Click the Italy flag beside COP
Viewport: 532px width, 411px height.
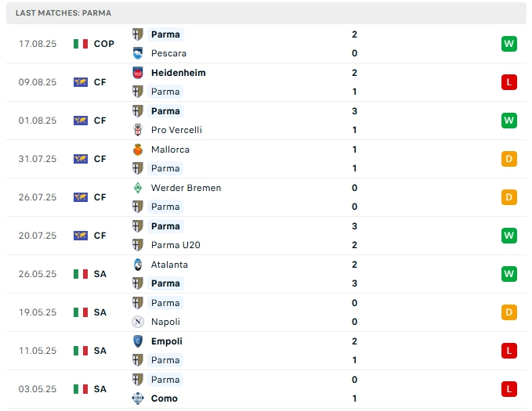pos(81,44)
